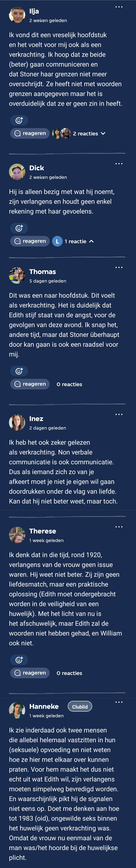Open Inez's profile by her name

[36, 419]
